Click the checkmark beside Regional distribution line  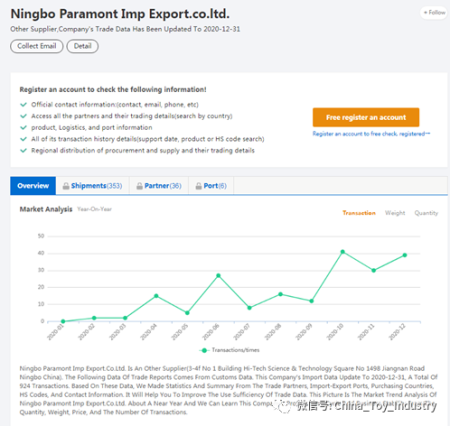point(23,150)
